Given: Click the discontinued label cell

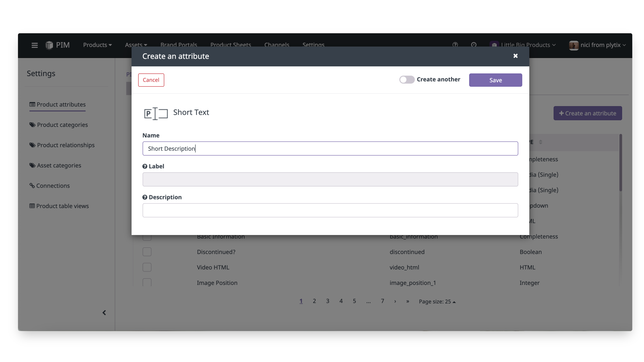Looking at the screenshot, I should 407,252.
